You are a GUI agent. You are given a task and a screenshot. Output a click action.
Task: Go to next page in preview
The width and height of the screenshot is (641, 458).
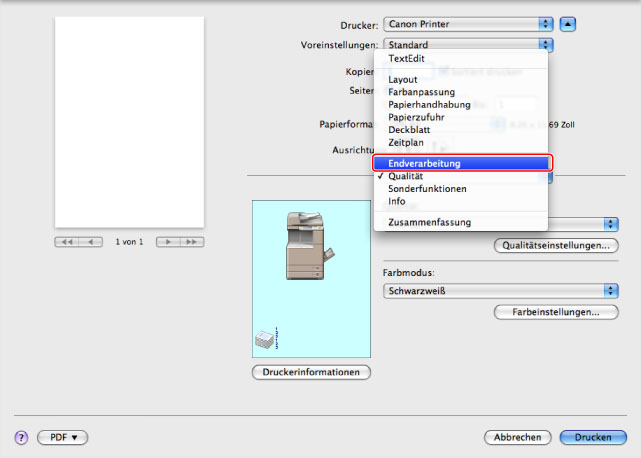[168, 242]
